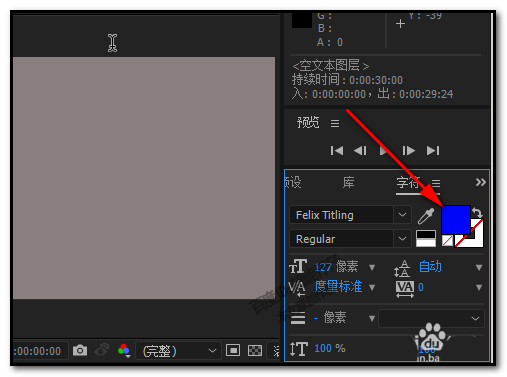Image resolution: width=507 pixels, height=377 pixels.
Task: Swap fill and stroke colors
Action: pyautogui.click(x=478, y=212)
